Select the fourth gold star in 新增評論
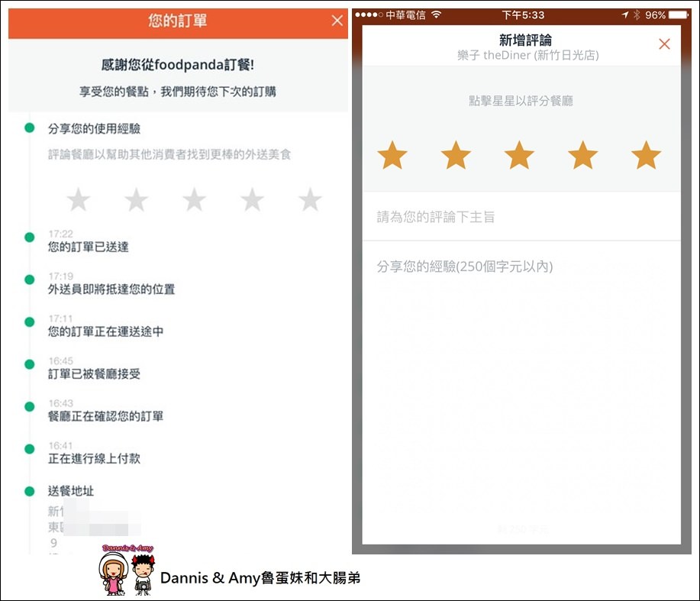This screenshot has height=601, width=700. point(582,155)
